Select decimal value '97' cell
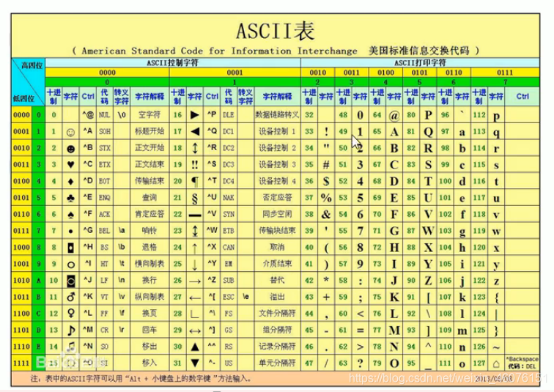Viewport: 554px width, 392px height. pyautogui.click(x=445, y=132)
